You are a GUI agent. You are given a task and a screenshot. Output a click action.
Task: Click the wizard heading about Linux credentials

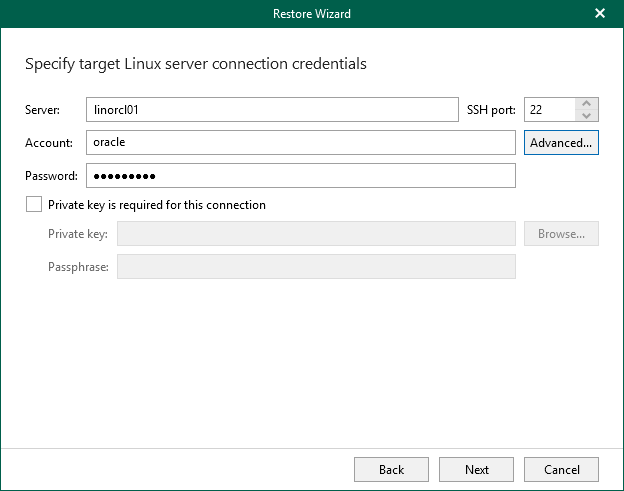(195, 64)
